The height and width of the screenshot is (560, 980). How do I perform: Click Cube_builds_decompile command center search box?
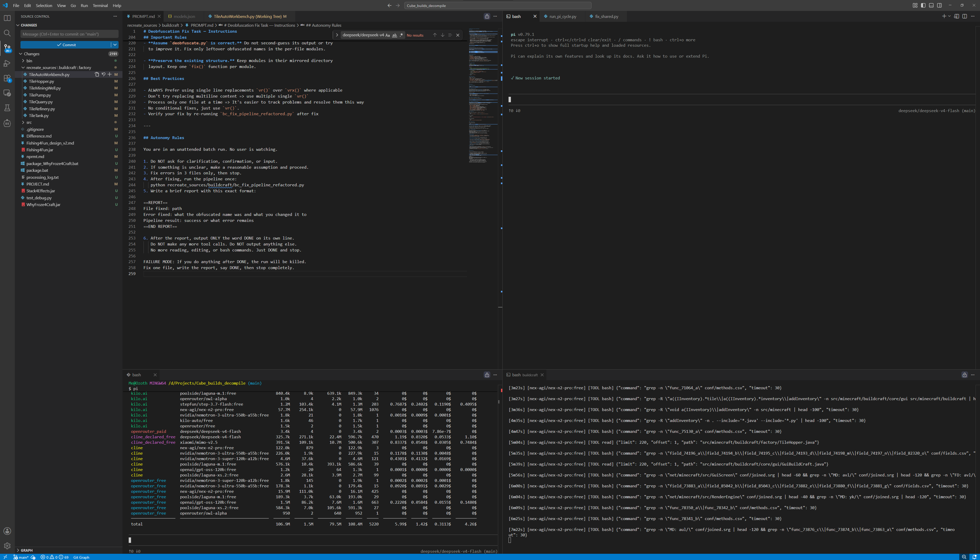pyautogui.click(x=497, y=5)
